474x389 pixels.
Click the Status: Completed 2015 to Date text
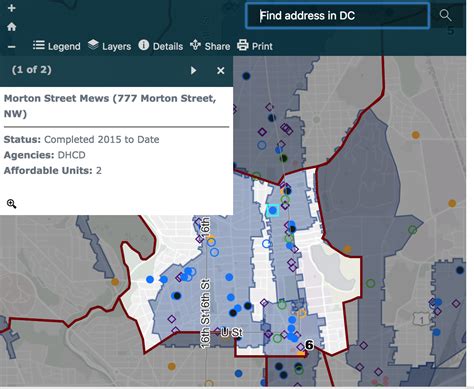81,139
